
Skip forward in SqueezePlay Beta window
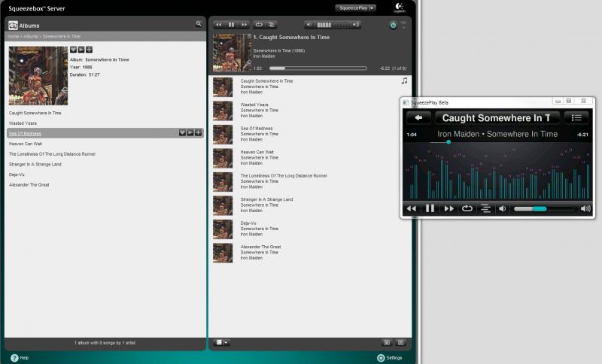click(448, 208)
